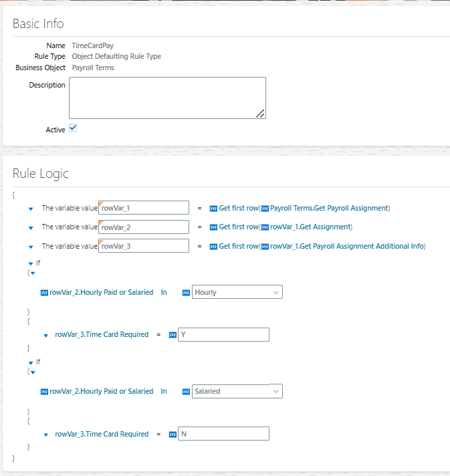This screenshot has width=450, height=476.
Task: Click into the Description text area
Action: click(167, 98)
